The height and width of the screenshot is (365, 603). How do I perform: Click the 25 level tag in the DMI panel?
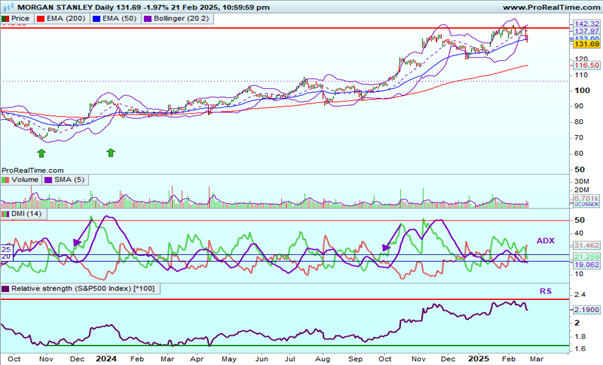point(6,250)
